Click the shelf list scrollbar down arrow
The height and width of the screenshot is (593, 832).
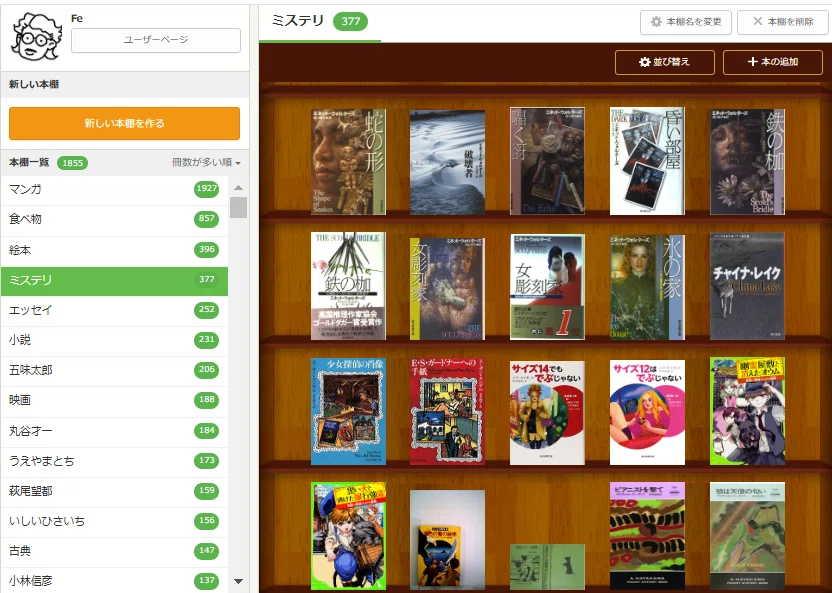tap(238, 581)
